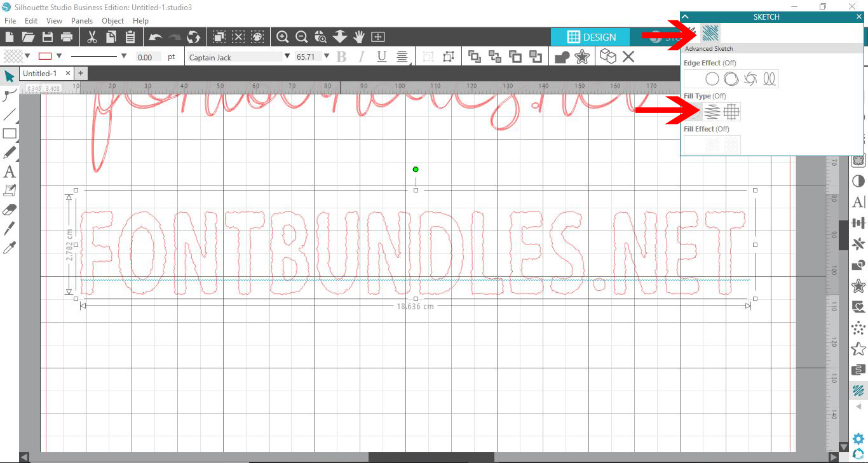Open the Captain Jack font dropdown
868x463 pixels.
tap(287, 56)
